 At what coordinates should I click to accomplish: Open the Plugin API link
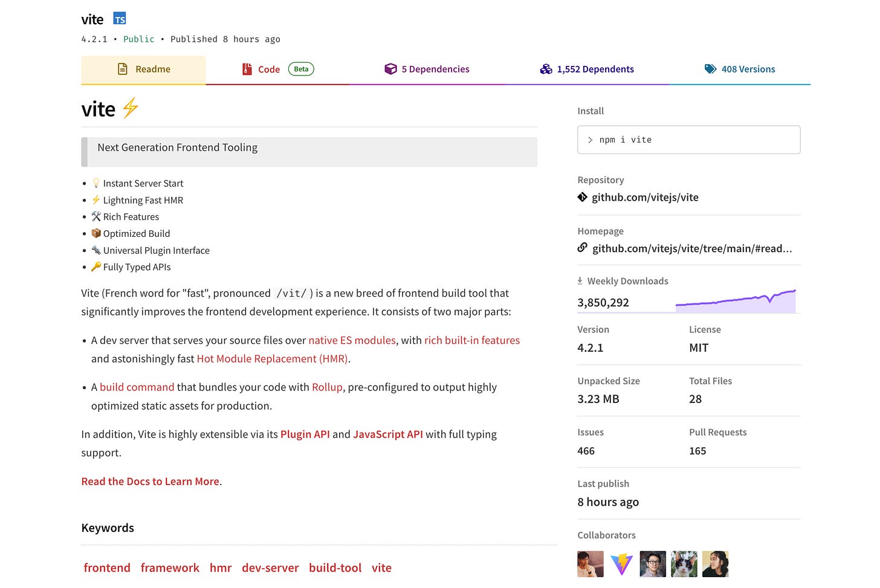click(x=305, y=434)
